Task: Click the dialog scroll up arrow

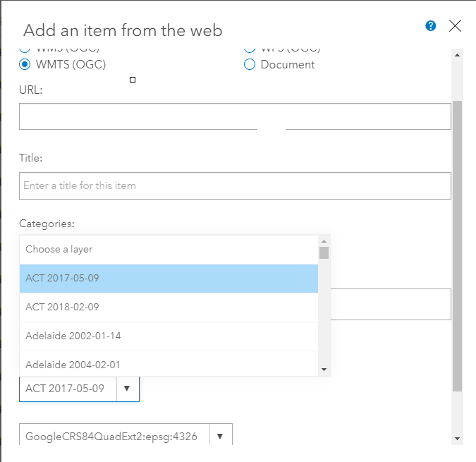Action: (x=457, y=55)
